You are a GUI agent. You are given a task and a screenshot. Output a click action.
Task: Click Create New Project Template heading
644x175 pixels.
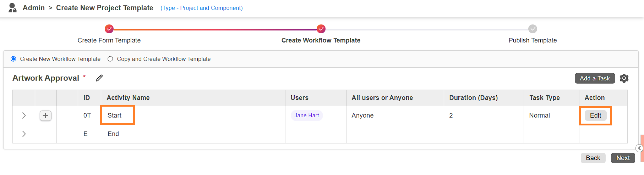coord(105,8)
